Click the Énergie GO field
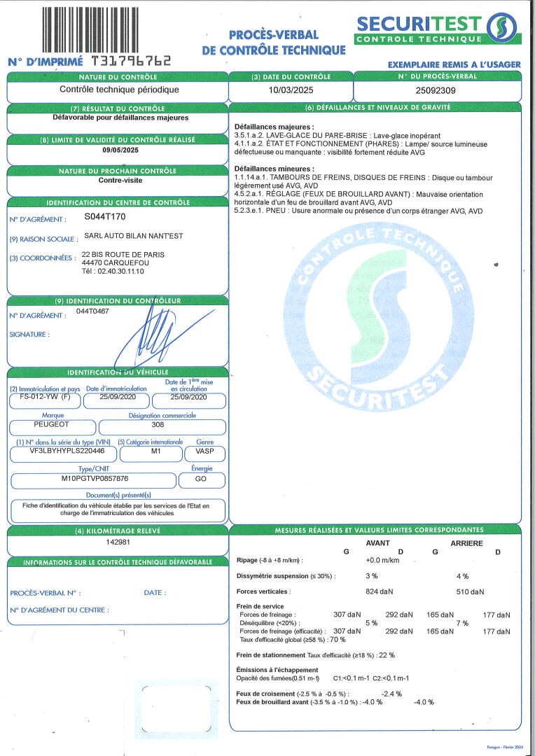The image size is (535, 756). [x=202, y=481]
